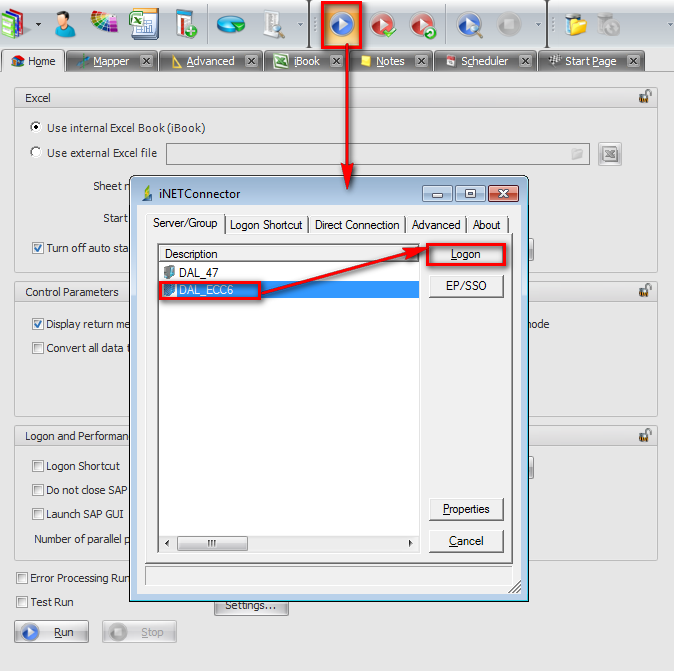Screen dimensions: 674x671
Task: Open the color palette icon in toolbar
Action: click(104, 22)
